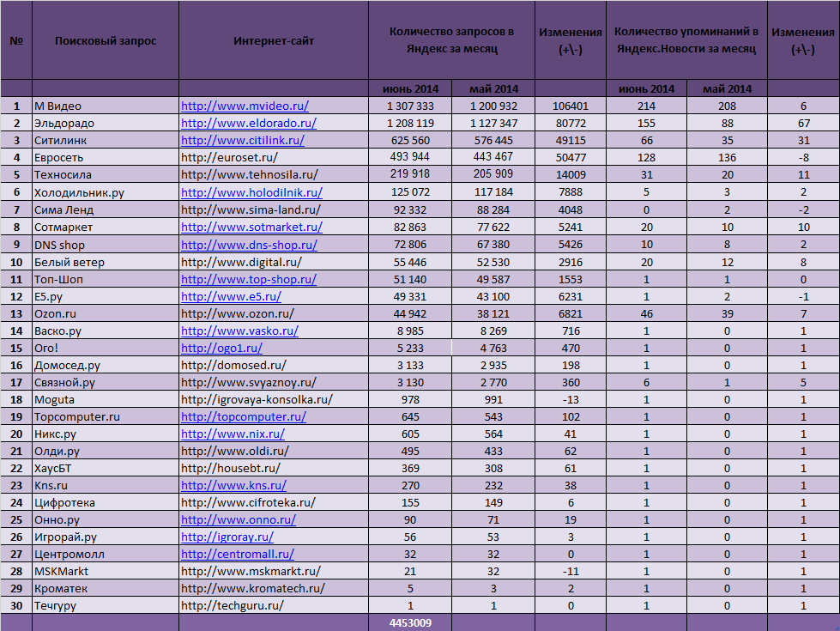The width and height of the screenshot is (840, 631).
Task: Click the 'Сотмаркет' cell
Action: (106, 227)
